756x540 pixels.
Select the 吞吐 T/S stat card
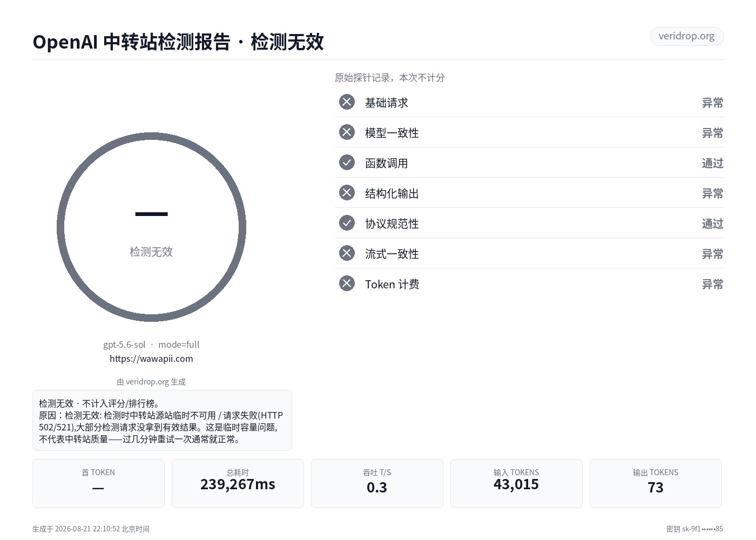coord(377,483)
